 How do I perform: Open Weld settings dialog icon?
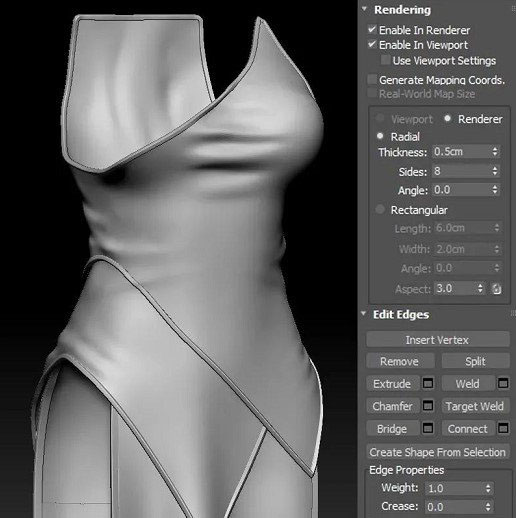coord(503,383)
